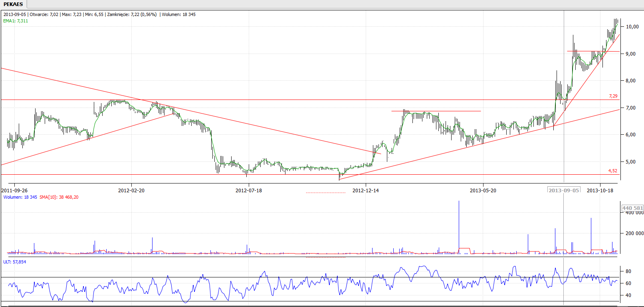Click the 2012-07-18 date axis label

[249, 190]
